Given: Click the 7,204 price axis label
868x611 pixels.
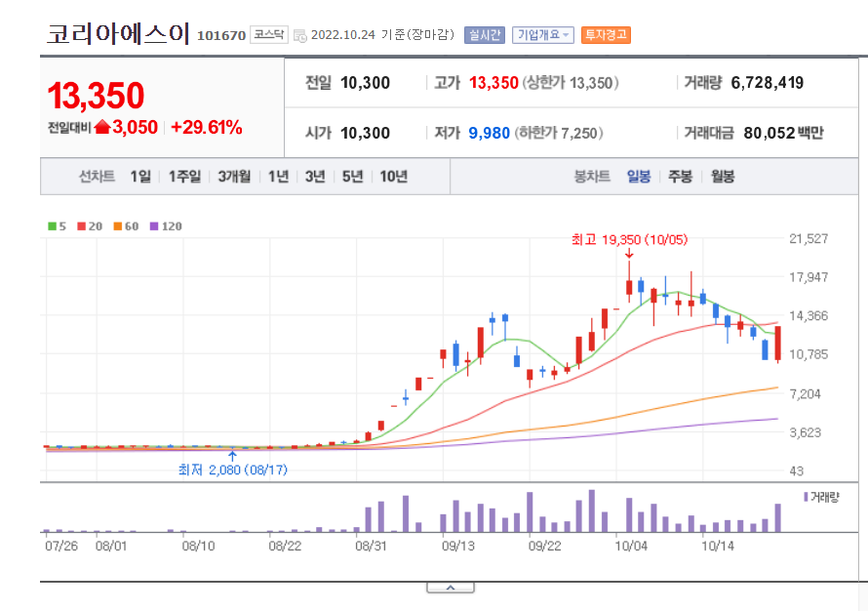Looking at the screenshot, I should pyautogui.click(x=805, y=394).
